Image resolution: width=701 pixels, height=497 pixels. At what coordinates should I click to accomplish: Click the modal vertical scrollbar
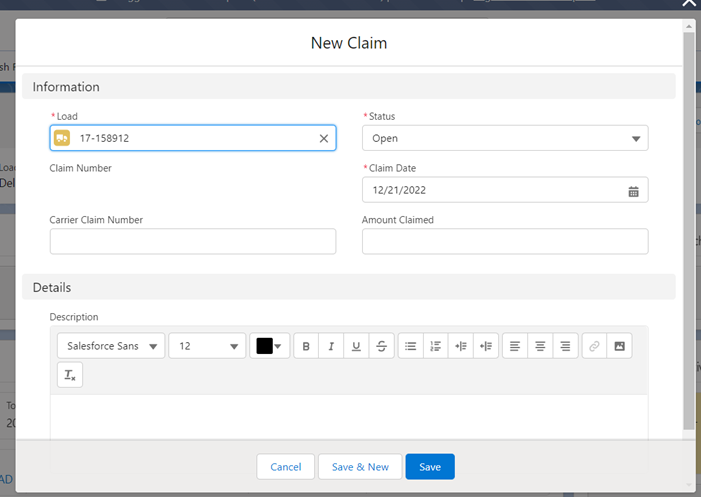pos(689,230)
